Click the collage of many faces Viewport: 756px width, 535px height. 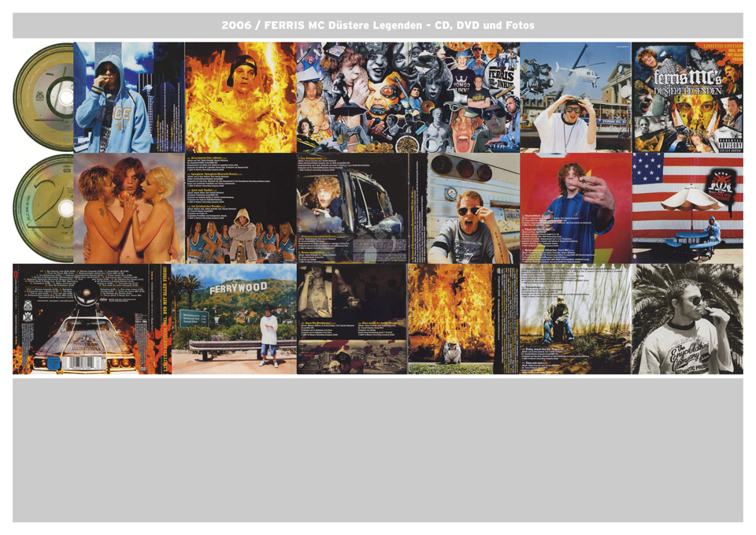(x=408, y=97)
